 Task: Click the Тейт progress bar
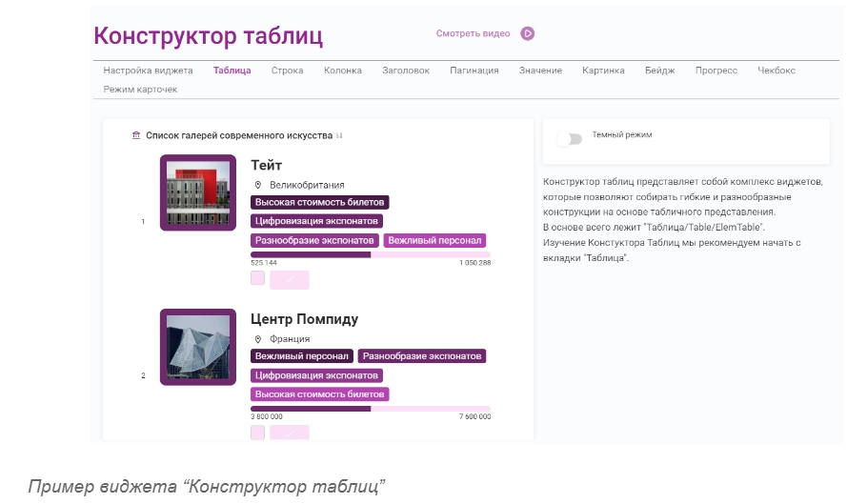click(371, 254)
